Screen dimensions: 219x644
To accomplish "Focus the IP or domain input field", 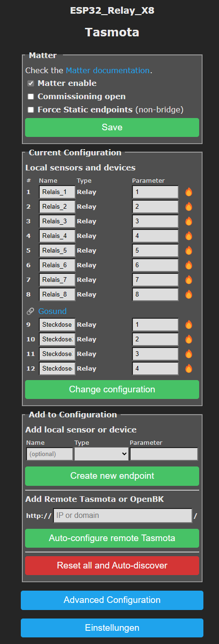I will click(x=123, y=516).
